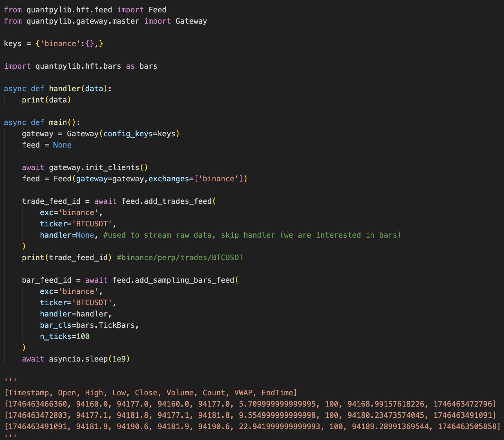Click the comment '#used to stream raw data'
This screenshot has width=504, height=440.
(x=157, y=235)
